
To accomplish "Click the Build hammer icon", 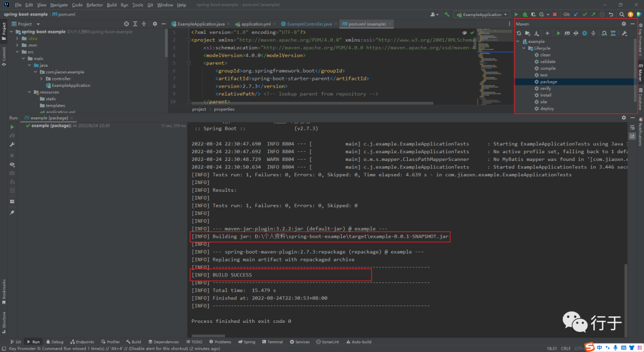I will click(x=447, y=14).
